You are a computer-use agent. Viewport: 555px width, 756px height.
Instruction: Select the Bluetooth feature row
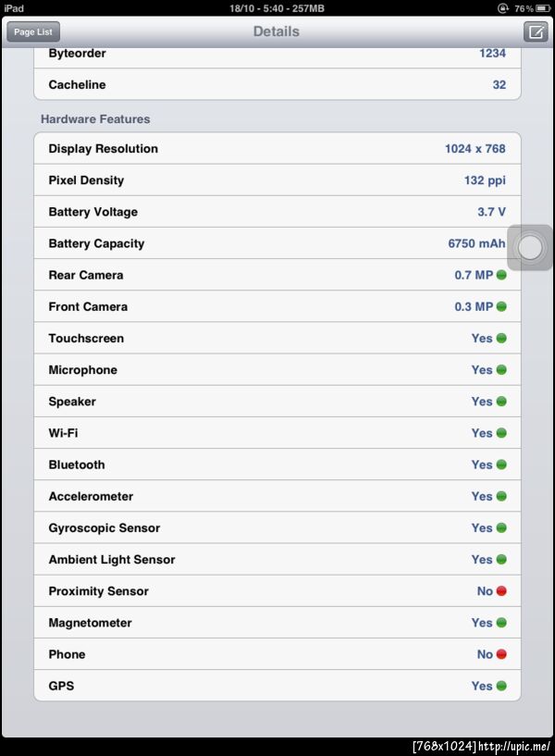[x=277, y=465]
